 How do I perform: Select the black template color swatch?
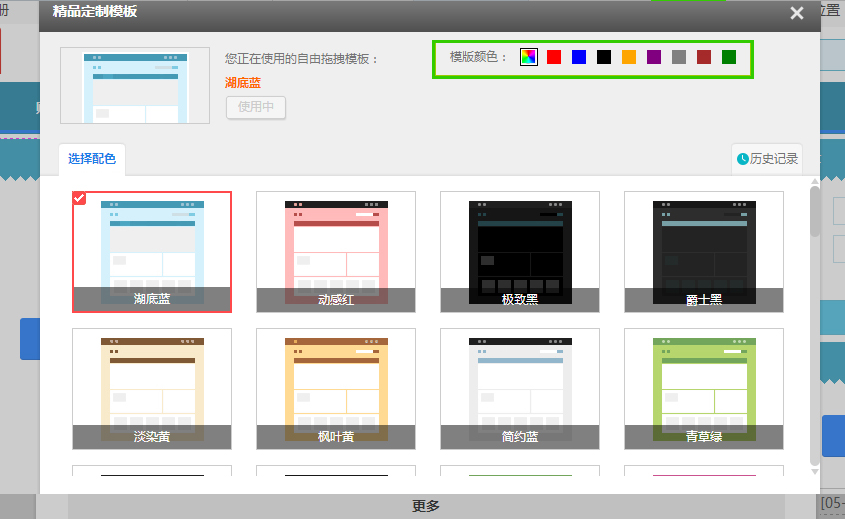pos(604,57)
